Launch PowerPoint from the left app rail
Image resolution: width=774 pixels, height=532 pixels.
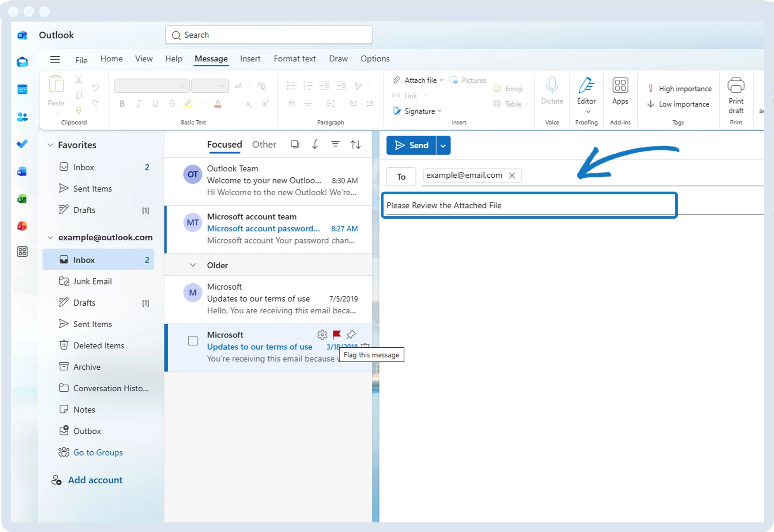coord(22,226)
